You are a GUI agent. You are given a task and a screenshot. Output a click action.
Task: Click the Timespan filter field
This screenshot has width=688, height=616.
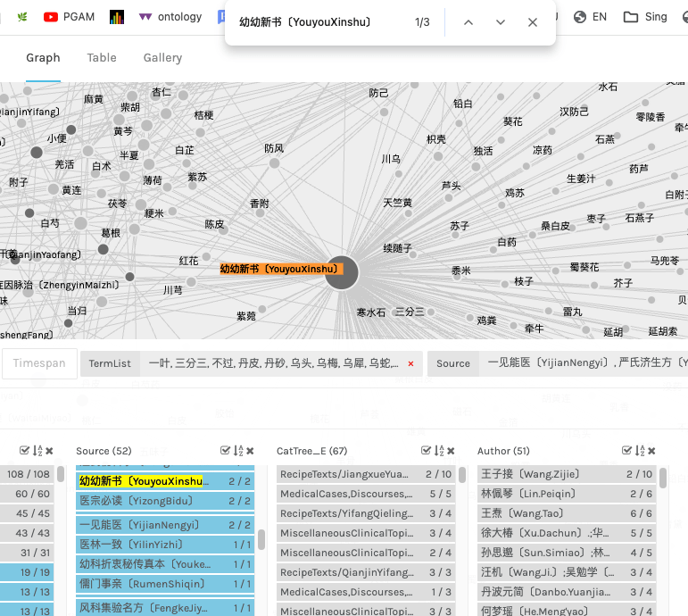point(39,364)
